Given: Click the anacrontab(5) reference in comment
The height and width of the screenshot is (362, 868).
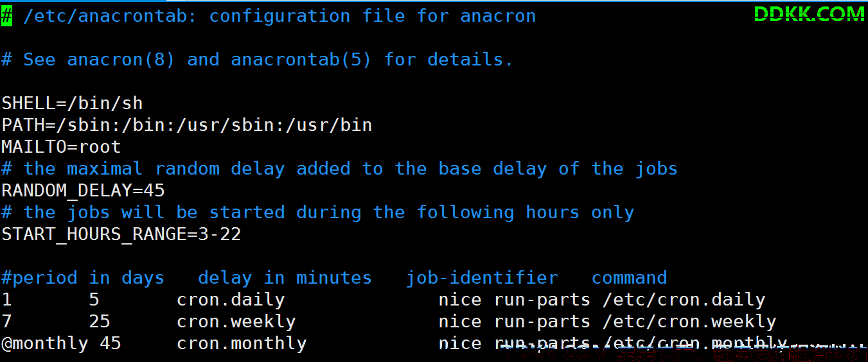Looking at the screenshot, I should pos(301,60).
